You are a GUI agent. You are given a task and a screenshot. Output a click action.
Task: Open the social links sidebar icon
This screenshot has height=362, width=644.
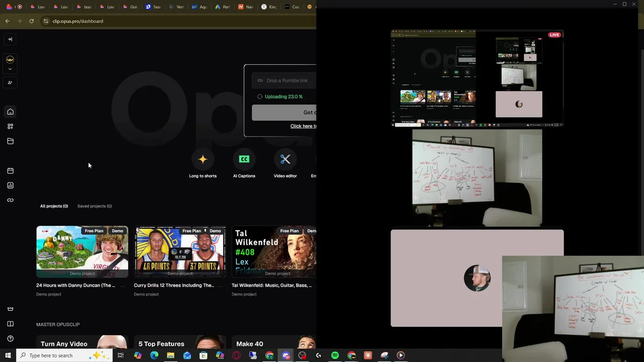tap(10, 200)
